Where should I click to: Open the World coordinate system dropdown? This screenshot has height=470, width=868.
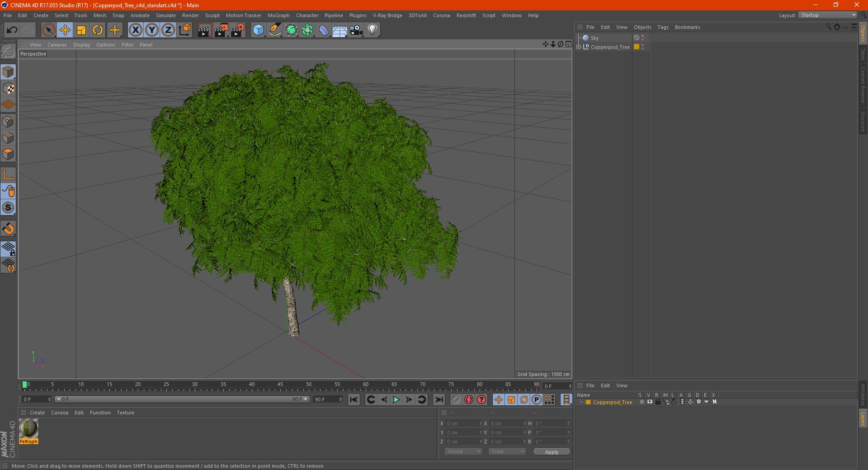(x=463, y=451)
